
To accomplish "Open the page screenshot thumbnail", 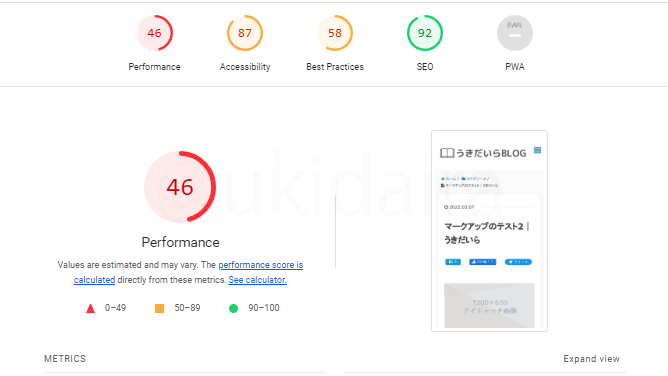I will tap(489, 231).
